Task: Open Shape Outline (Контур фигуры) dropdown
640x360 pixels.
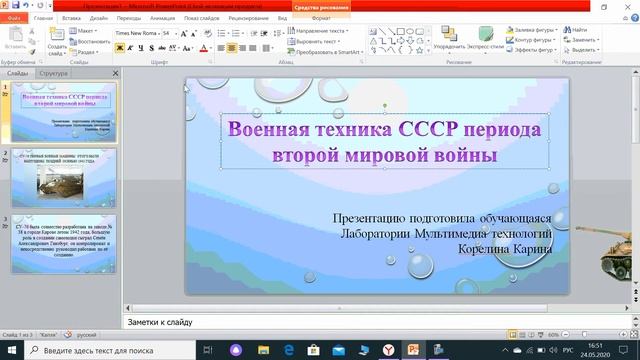Action: point(531,40)
